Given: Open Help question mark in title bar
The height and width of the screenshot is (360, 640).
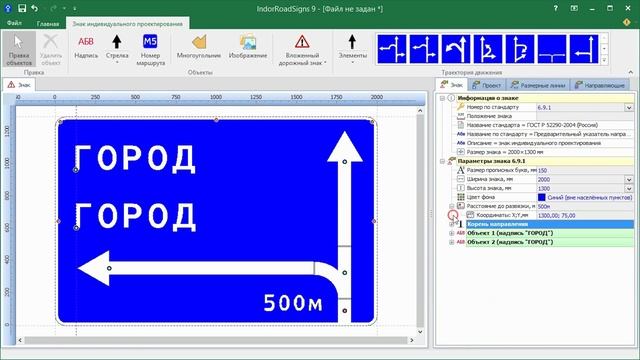Looking at the screenshot, I should [x=555, y=8].
